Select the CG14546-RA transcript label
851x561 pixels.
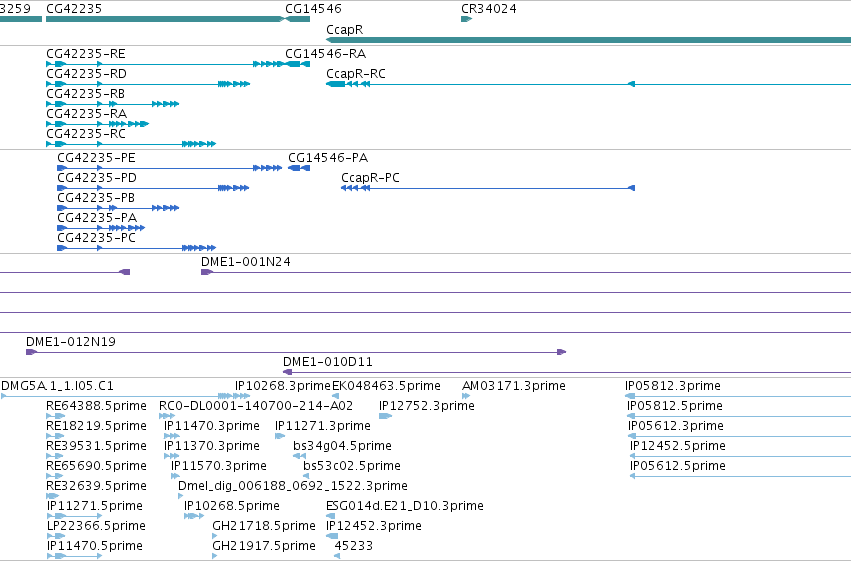(326, 54)
